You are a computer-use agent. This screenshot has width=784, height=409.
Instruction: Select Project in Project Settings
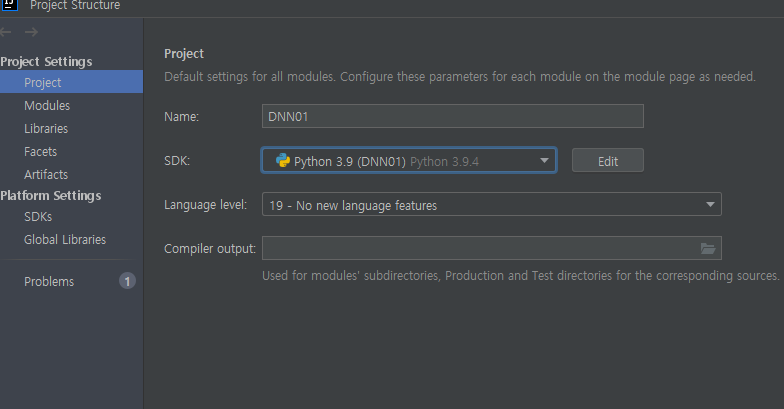point(72,82)
